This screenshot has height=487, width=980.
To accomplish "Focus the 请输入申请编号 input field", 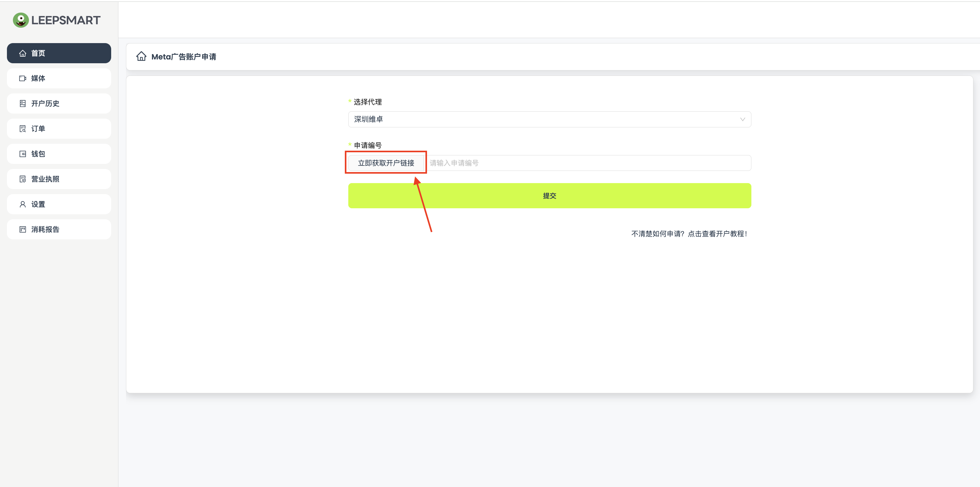I will click(587, 163).
